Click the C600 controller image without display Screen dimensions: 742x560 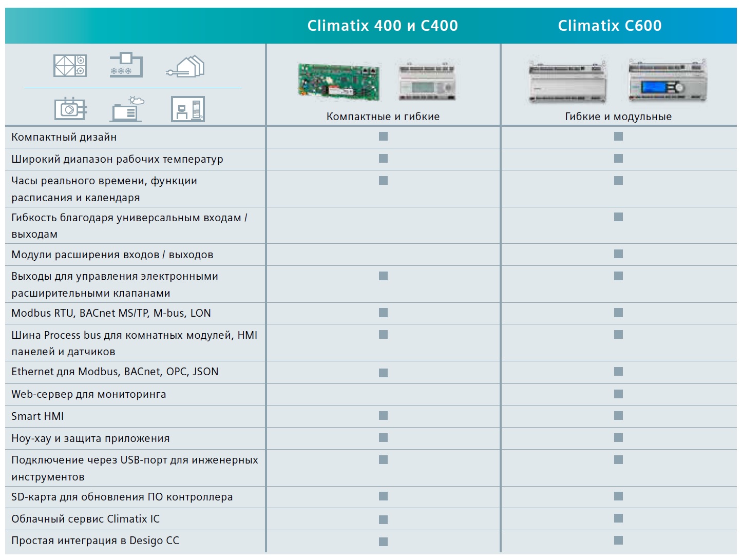(x=567, y=81)
